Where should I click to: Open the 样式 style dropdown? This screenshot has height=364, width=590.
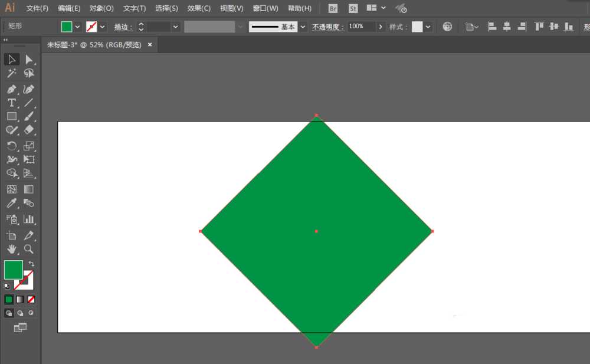pyautogui.click(x=428, y=27)
